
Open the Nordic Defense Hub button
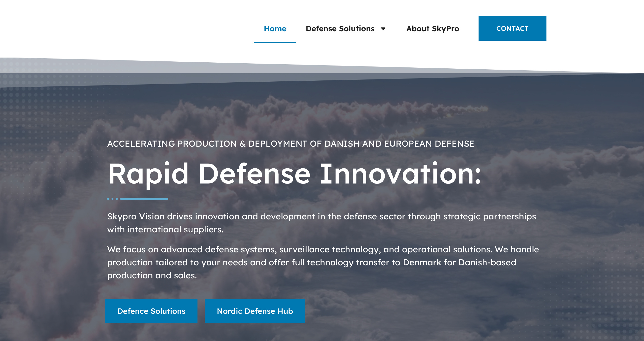[255, 311]
